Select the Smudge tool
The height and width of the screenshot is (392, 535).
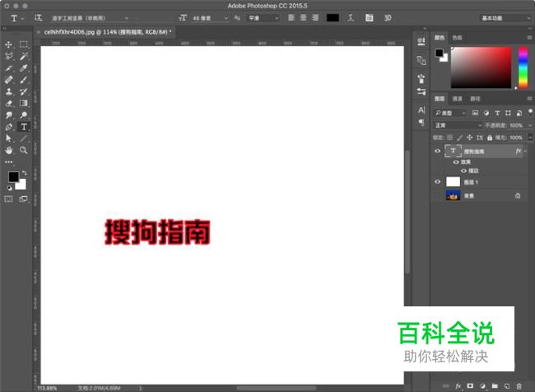[9, 115]
